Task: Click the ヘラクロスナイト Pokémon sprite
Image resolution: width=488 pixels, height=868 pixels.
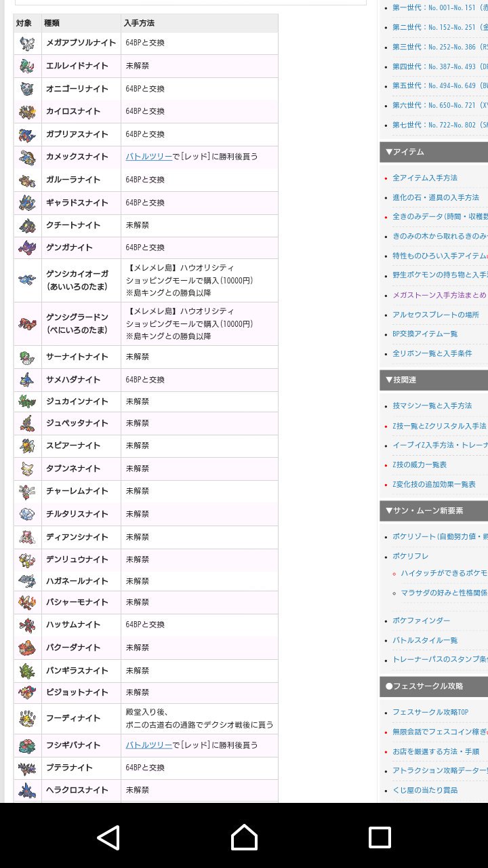Action: pyautogui.click(x=27, y=790)
